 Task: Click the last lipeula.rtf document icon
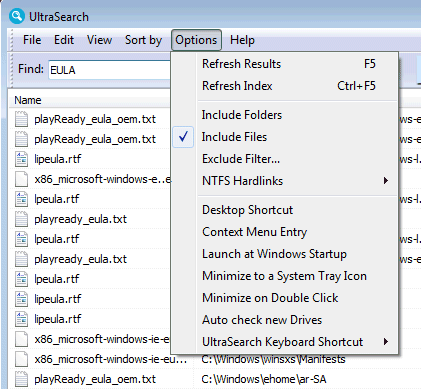point(21,319)
